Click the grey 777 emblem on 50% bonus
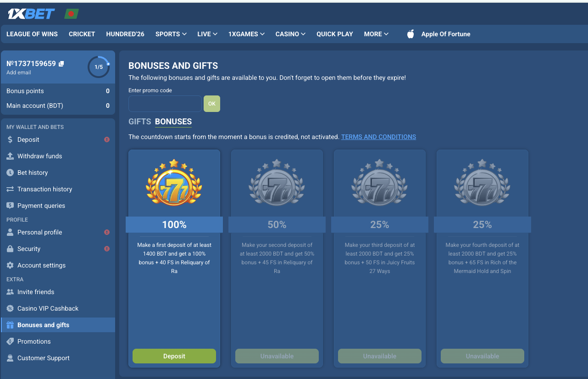Image resolution: width=588 pixels, height=379 pixels. pos(277,184)
